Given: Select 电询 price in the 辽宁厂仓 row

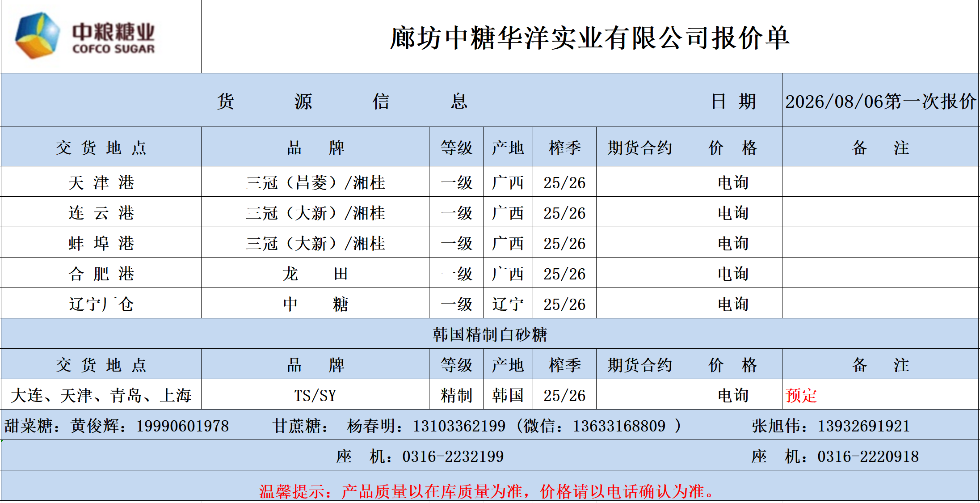Looking at the screenshot, I should (x=732, y=304).
